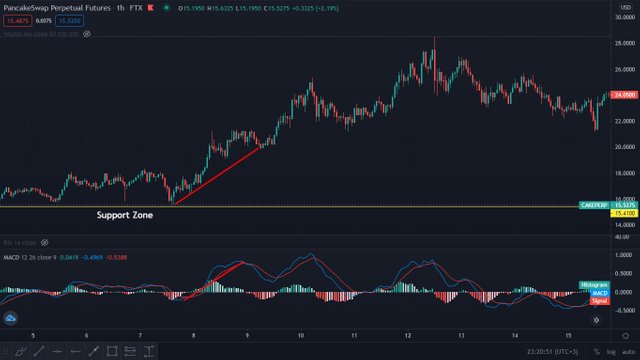
Task: Click the red Signal axis label
Action: 600,301
